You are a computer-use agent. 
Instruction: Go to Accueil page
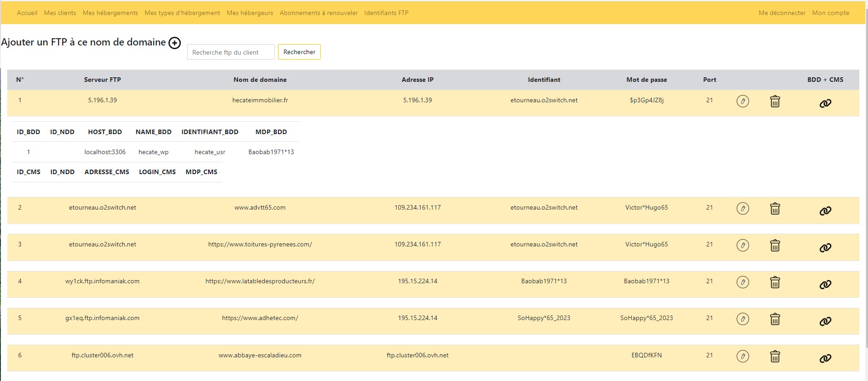27,13
